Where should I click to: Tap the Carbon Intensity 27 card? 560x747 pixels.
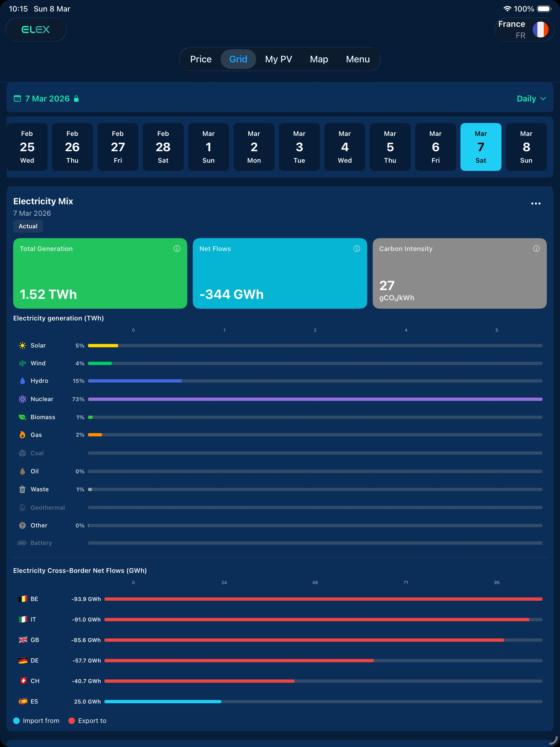[459, 273]
